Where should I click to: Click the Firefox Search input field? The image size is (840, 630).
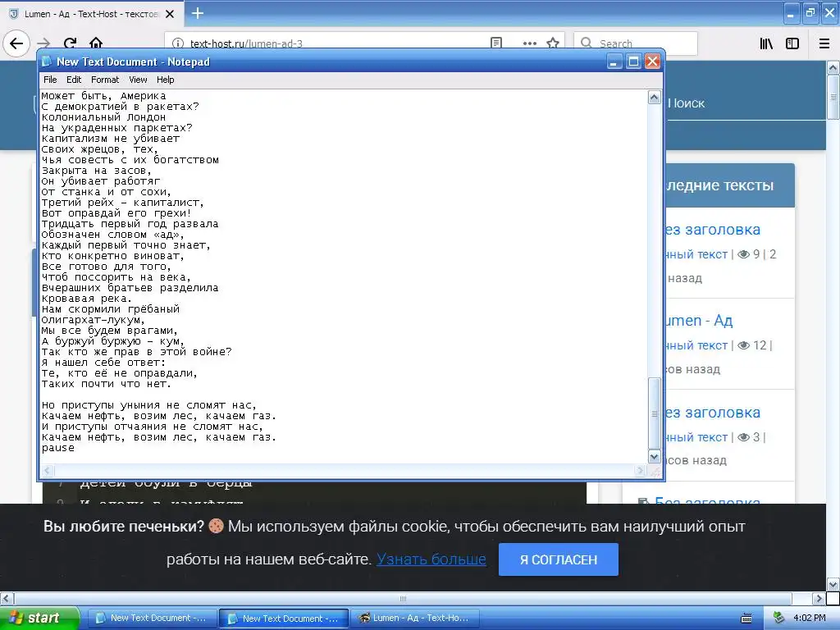click(636, 43)
